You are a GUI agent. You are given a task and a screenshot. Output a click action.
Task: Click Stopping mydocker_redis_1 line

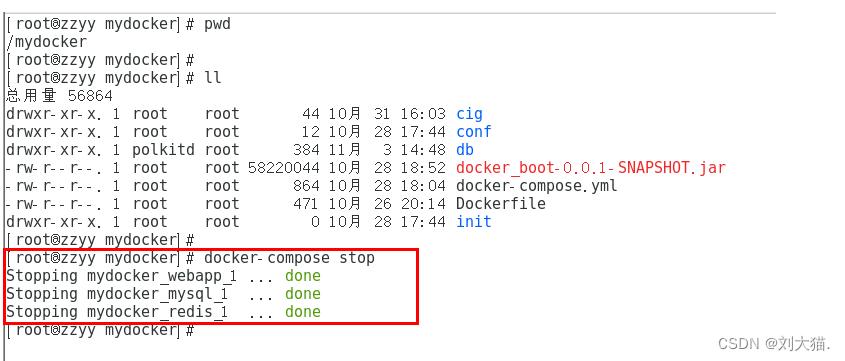pos(163,312)
